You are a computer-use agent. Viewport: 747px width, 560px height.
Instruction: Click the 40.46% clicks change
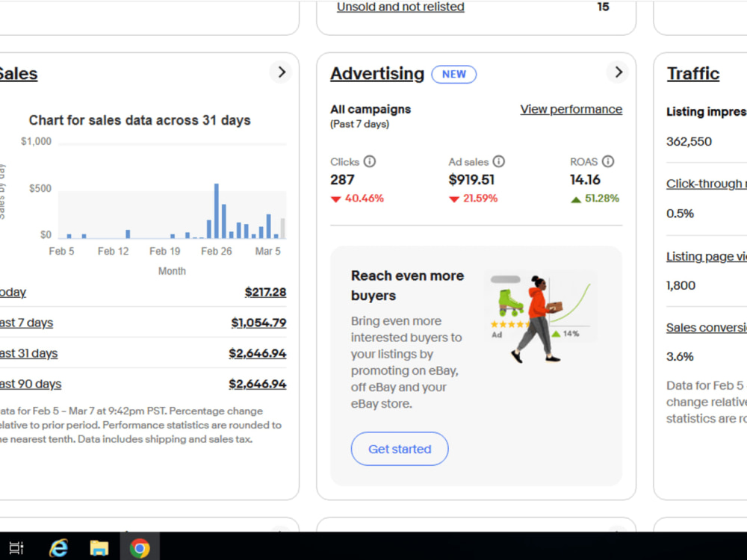[364, 199]
